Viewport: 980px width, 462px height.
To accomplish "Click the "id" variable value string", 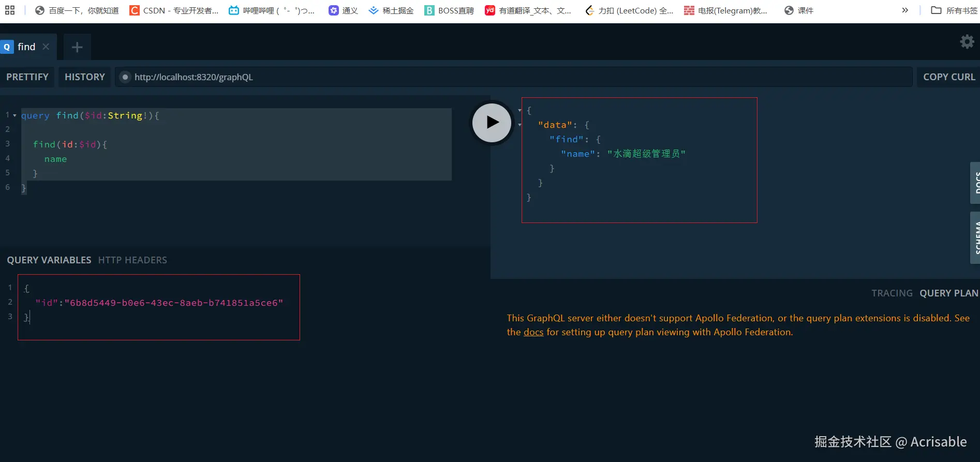I will click(173, 303).
